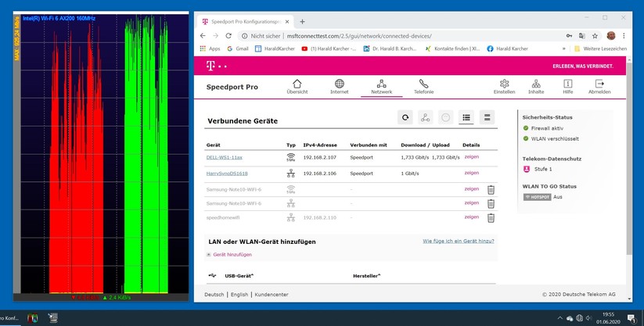The width and height of the screenshot is (644, 326).
Task: Show details for HarrySynoDS1618
Action: pos(472,173)
